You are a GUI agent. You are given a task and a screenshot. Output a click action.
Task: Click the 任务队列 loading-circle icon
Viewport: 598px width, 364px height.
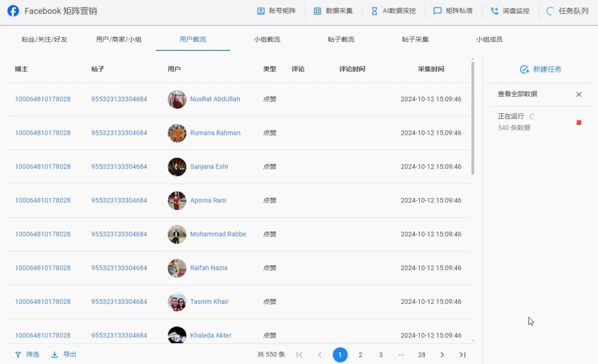tap(549, 10)
